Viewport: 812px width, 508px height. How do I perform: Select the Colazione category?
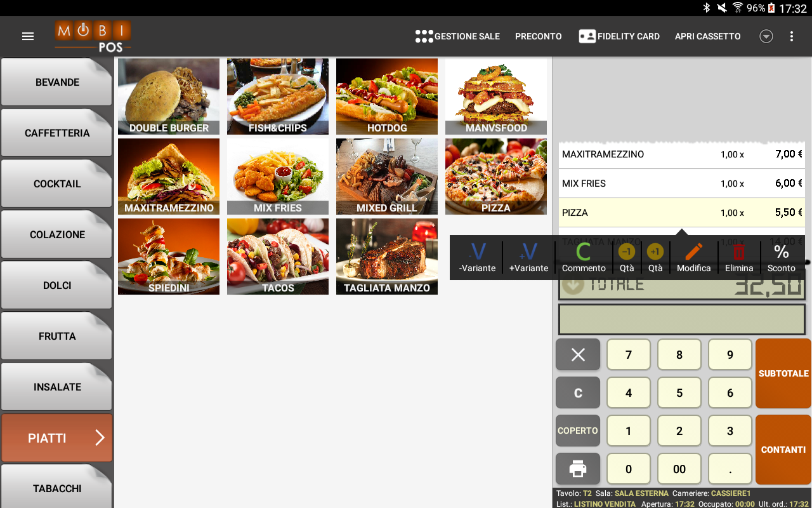[x=56, y=234]
